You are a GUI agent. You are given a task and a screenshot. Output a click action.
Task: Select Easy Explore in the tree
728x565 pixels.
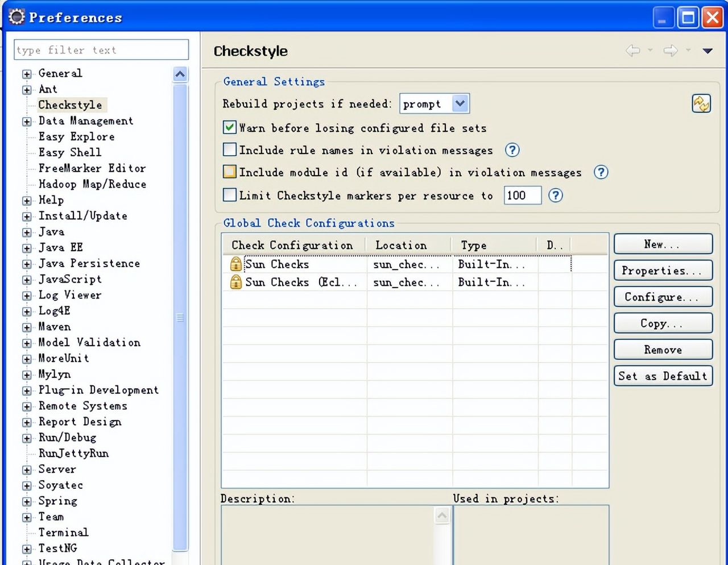point(77,136)
